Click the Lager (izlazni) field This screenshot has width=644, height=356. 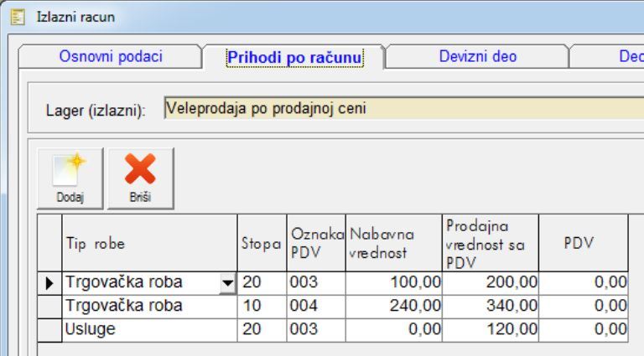pos(402,108)
